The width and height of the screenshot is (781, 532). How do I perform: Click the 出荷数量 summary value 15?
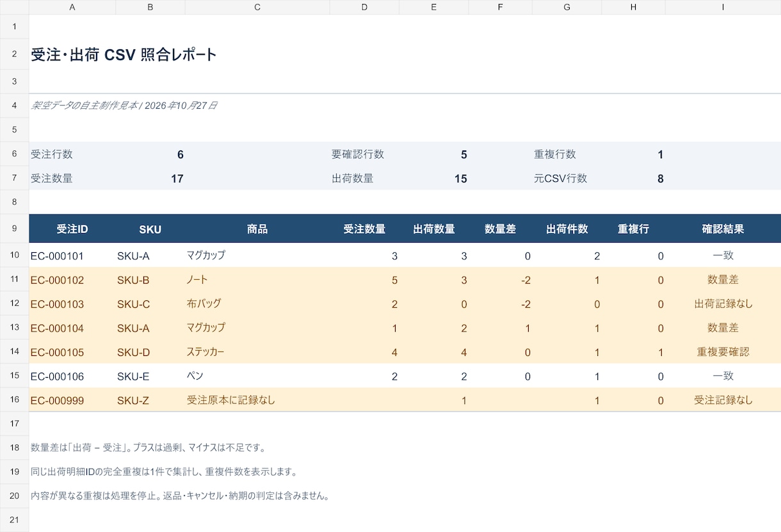pos(461,179)
